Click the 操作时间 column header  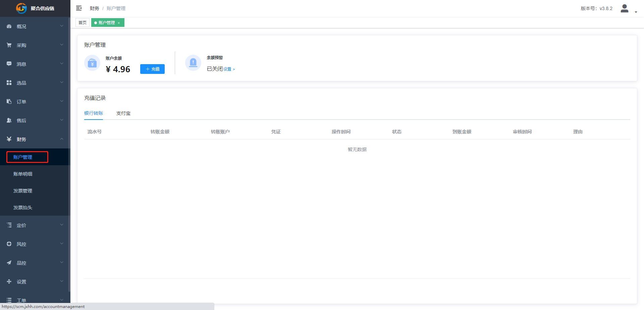[x=341, y=132]
